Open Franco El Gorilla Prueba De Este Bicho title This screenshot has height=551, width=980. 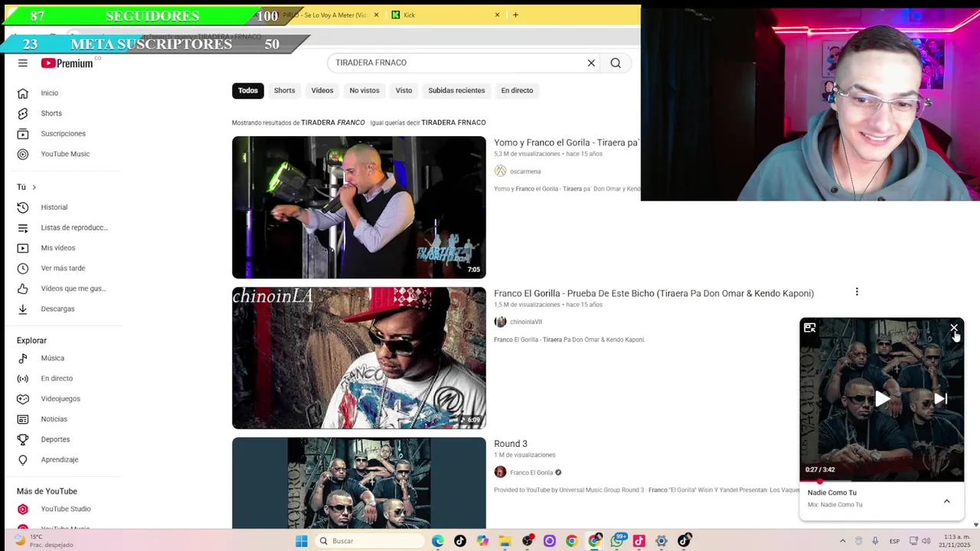coord(654,293)
